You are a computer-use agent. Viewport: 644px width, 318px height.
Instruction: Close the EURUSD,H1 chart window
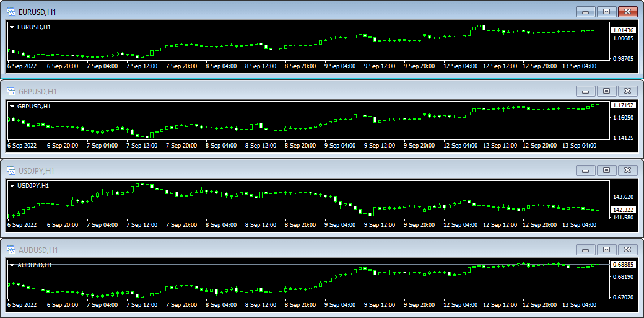(x=628, y=12)
